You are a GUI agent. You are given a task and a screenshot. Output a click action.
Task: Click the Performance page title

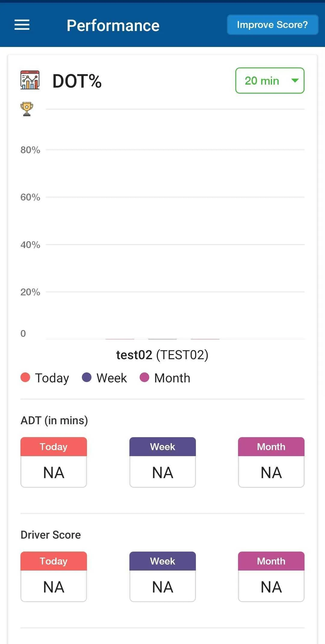[113, 26]
